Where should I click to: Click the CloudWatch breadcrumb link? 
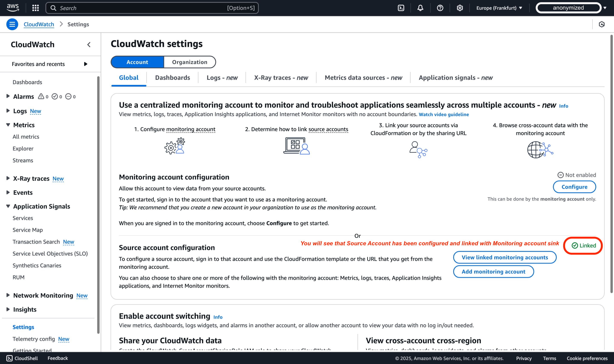coord(39,24)
